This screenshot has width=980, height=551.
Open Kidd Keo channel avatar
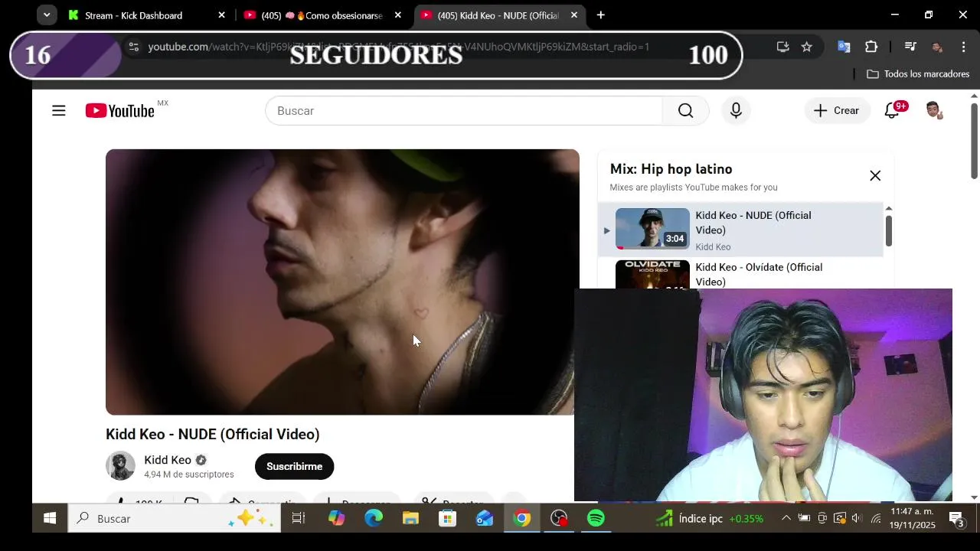pyautogui.click(x=120, y=466)
